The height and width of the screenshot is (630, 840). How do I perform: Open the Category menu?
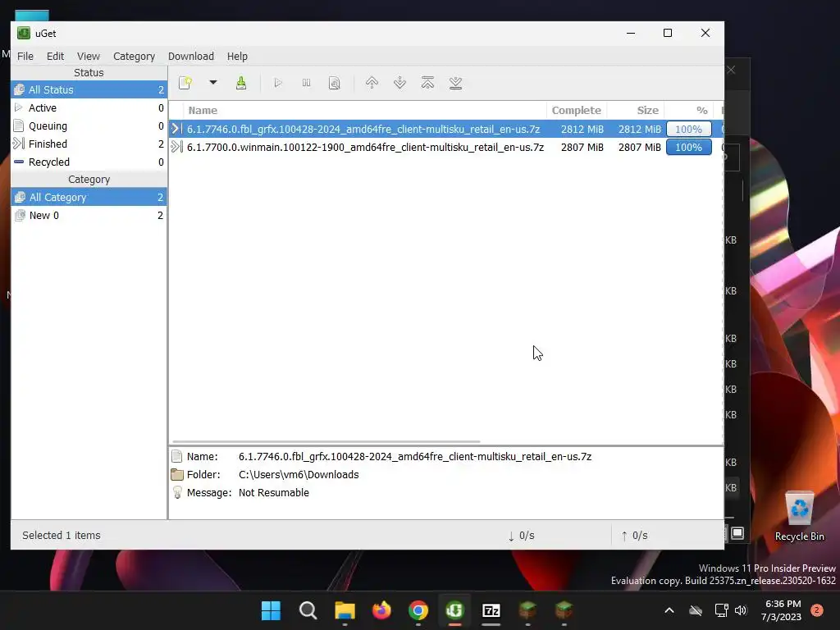coord(134,57)
